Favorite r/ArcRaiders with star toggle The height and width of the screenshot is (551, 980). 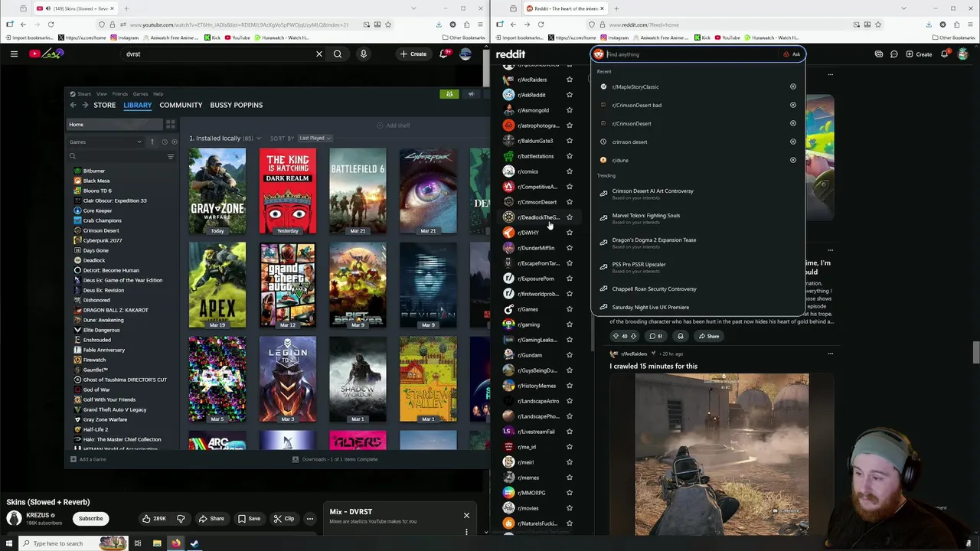pos(570,80)
